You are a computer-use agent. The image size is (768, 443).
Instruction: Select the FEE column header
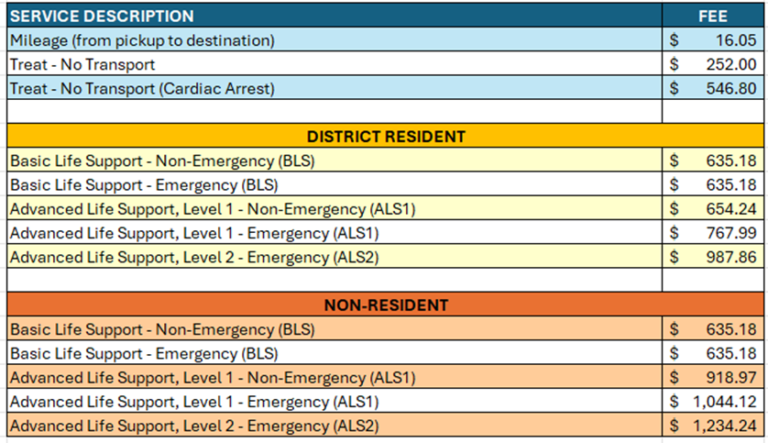pyautogui.click(x=711, y=16)
